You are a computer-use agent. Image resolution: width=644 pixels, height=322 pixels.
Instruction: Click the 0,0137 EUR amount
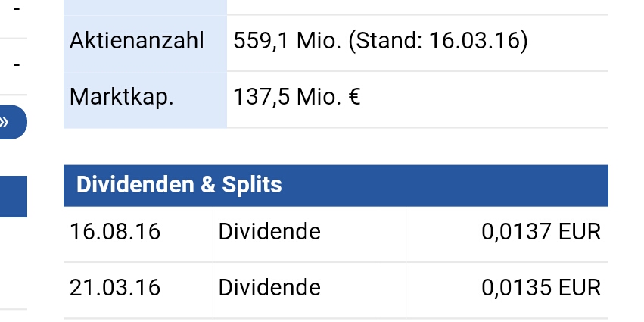[x=540, y=231]
